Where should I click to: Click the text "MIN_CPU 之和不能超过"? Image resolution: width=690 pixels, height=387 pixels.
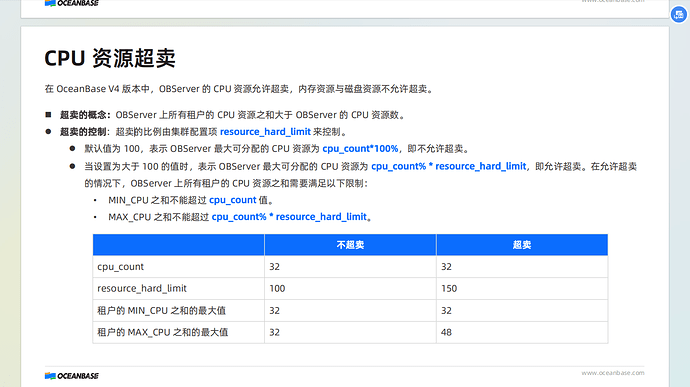[x=157, y=200]
